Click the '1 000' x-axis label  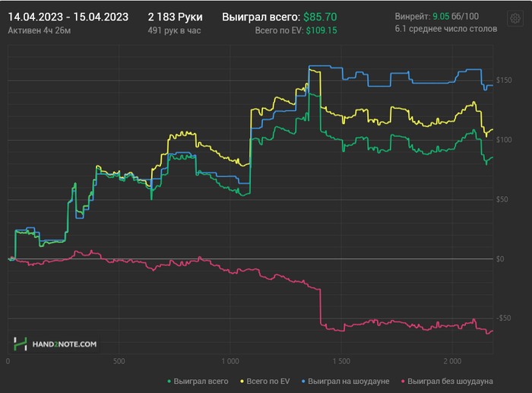tap(230, 361)
